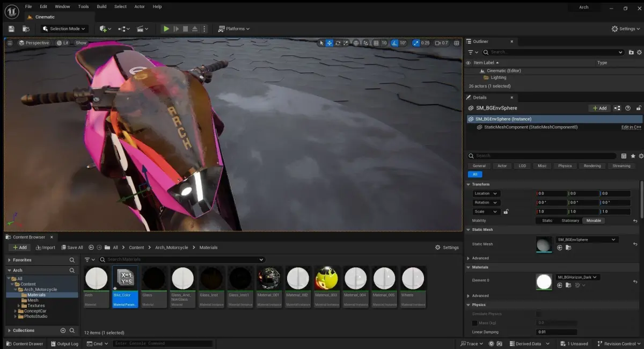Screen dimensions: 644x349
Task: Open the Outliner filter options icon
Action: coord(473,52)
